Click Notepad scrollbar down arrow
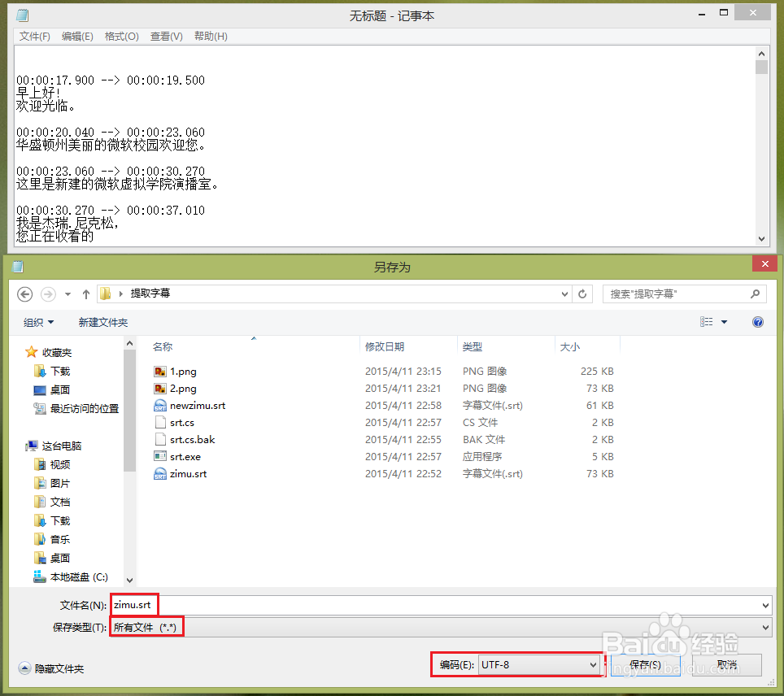Screen dimensions: 784x696 761,239
